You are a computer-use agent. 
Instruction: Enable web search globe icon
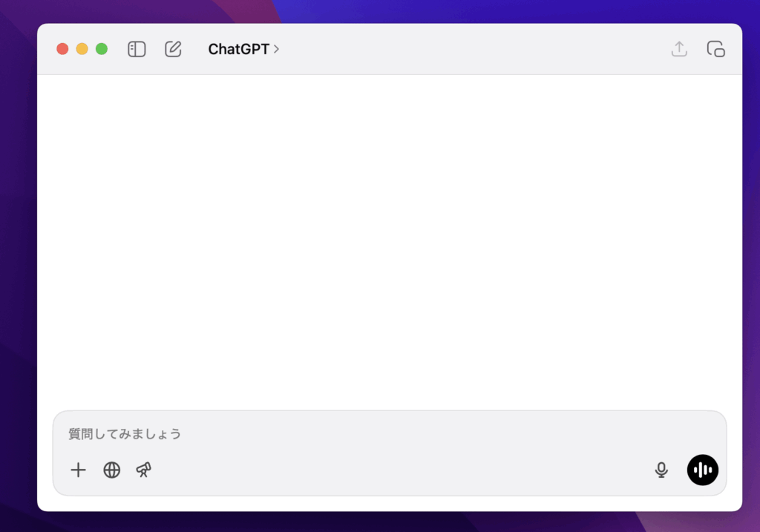pyautogui.click(x=112, y=470)
